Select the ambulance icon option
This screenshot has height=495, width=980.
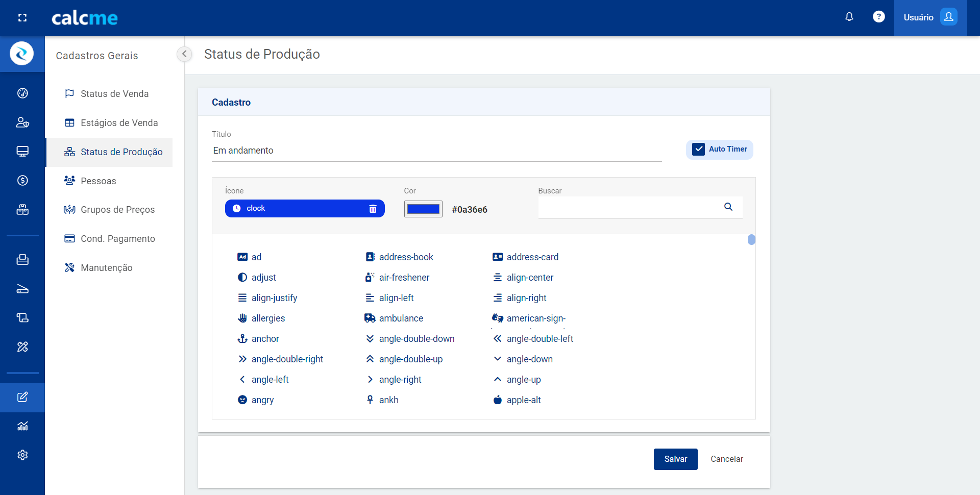(x=400, y=318)
